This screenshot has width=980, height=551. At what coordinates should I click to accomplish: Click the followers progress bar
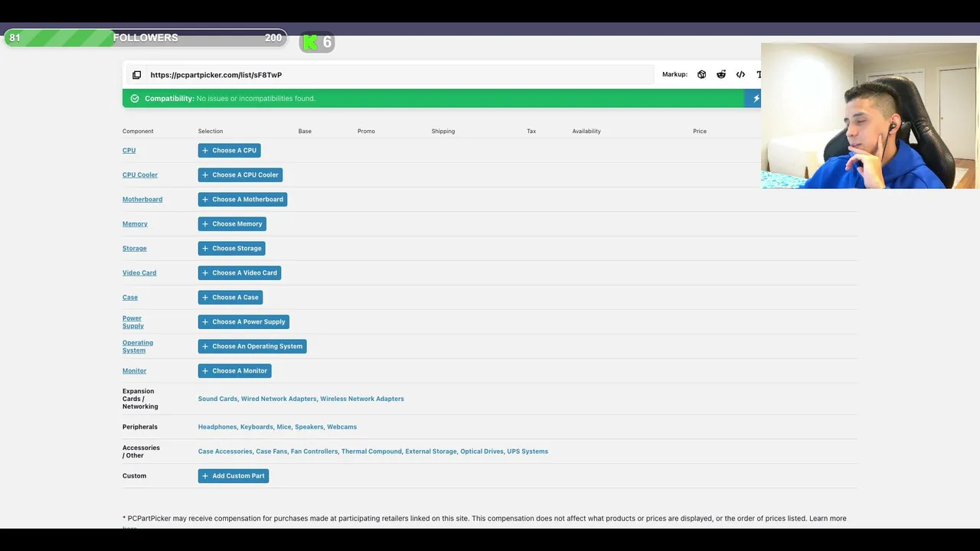click(145, 37)
